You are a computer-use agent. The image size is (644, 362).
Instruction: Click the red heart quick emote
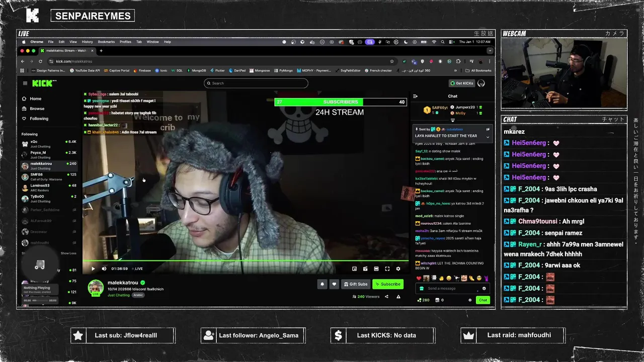pos(419,278)
